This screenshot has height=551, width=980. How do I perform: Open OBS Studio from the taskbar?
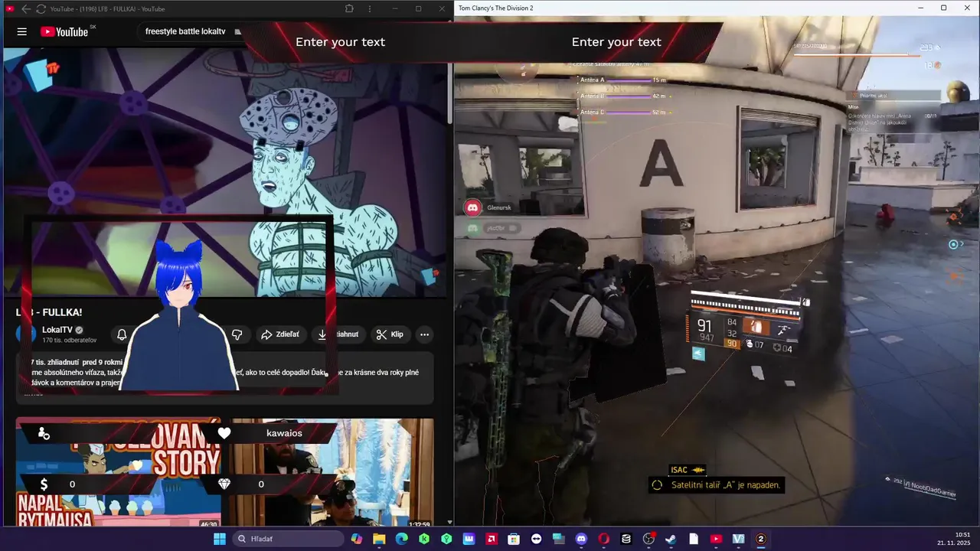(x=648, y=539)
